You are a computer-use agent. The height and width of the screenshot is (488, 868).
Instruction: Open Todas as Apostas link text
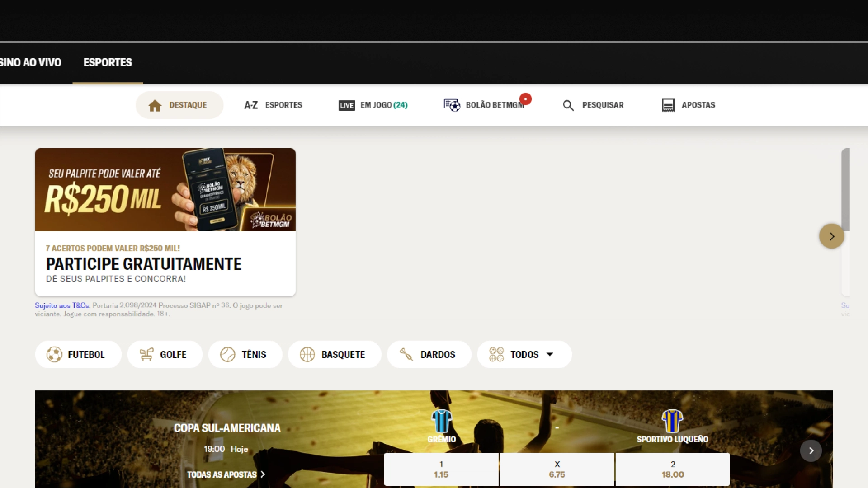pos(222,474)
